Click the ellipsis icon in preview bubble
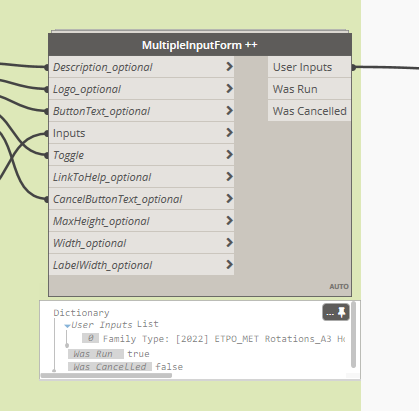The image size is (419, 411). coord(330,314)
